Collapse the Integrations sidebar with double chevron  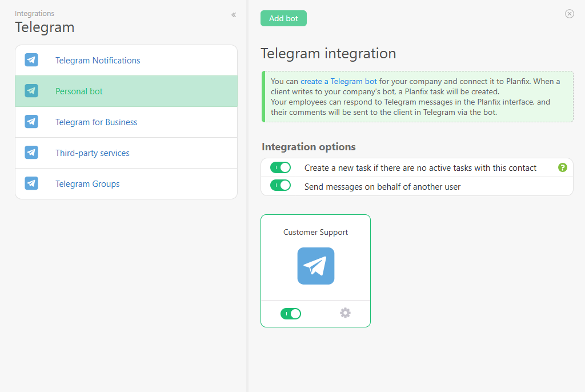[x=234, y=15]
